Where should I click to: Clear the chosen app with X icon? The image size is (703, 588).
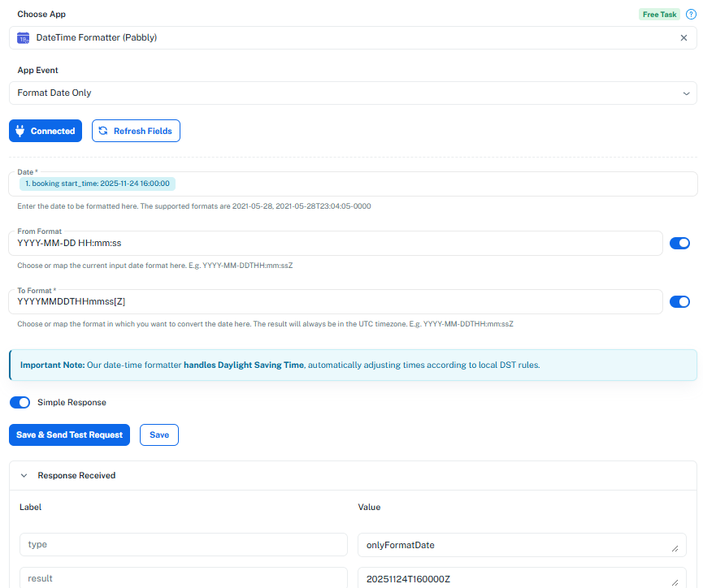pyautogui.click(x=683, y=37)
